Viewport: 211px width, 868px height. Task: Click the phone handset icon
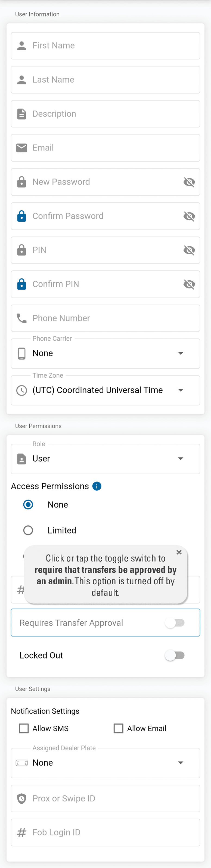pos(21,318)
